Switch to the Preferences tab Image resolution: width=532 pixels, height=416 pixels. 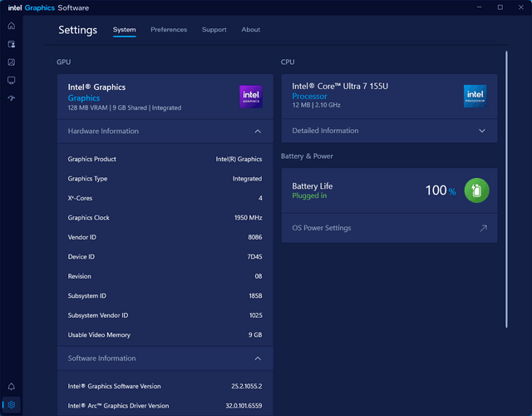169,30
